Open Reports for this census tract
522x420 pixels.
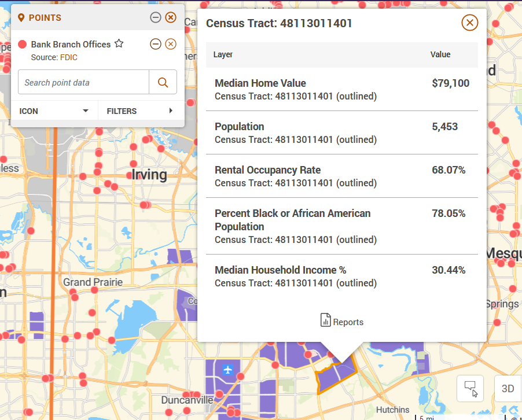[x=342, y=322]
